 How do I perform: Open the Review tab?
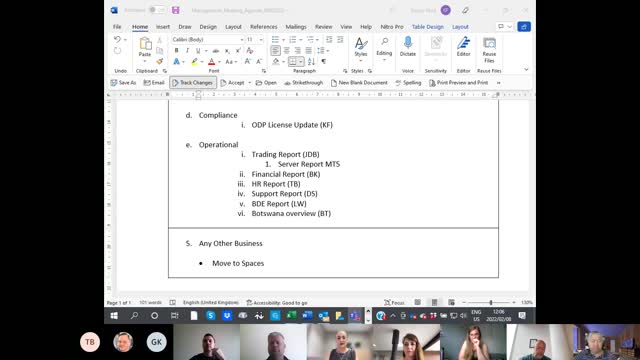(323, 27)
